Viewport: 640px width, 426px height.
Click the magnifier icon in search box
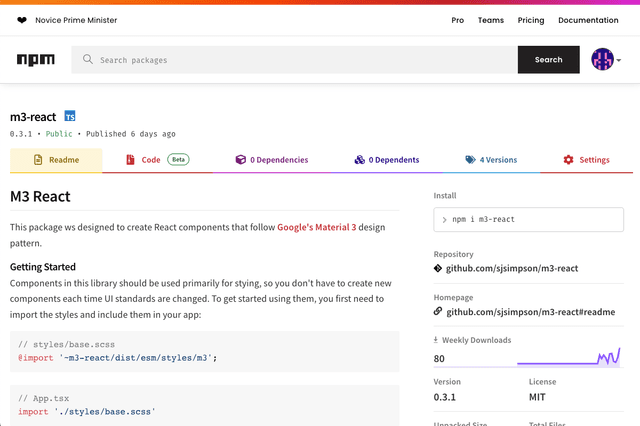pyautogui.click(x=88, y=60)
